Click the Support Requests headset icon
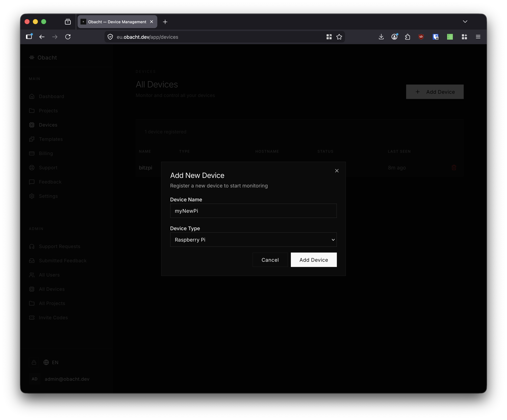 pos(32,246)
